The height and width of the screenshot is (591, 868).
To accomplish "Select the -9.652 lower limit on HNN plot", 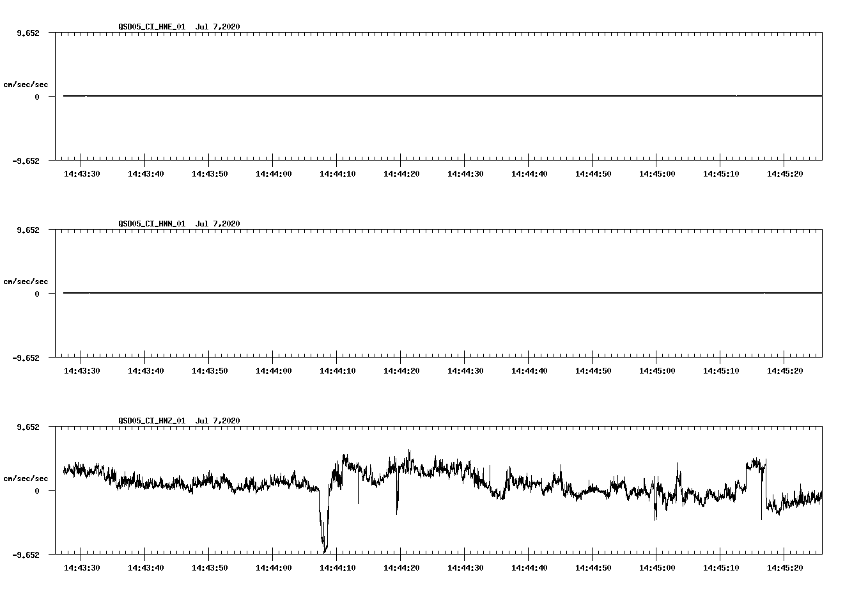I will pos(26,358).
